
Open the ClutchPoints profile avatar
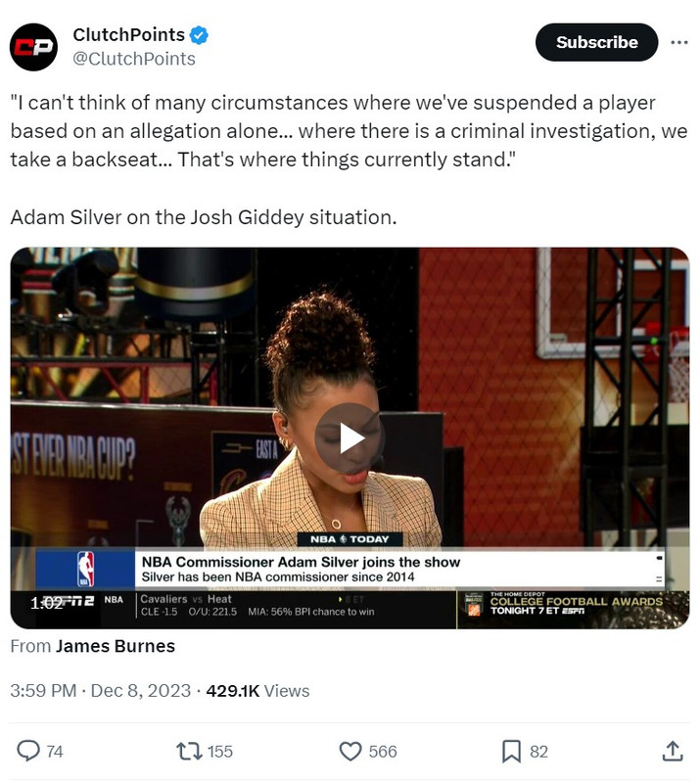(33, 47)
